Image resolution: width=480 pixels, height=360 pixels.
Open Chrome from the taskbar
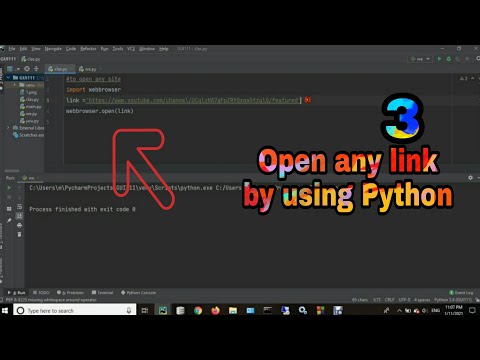[x=198, y=311]
